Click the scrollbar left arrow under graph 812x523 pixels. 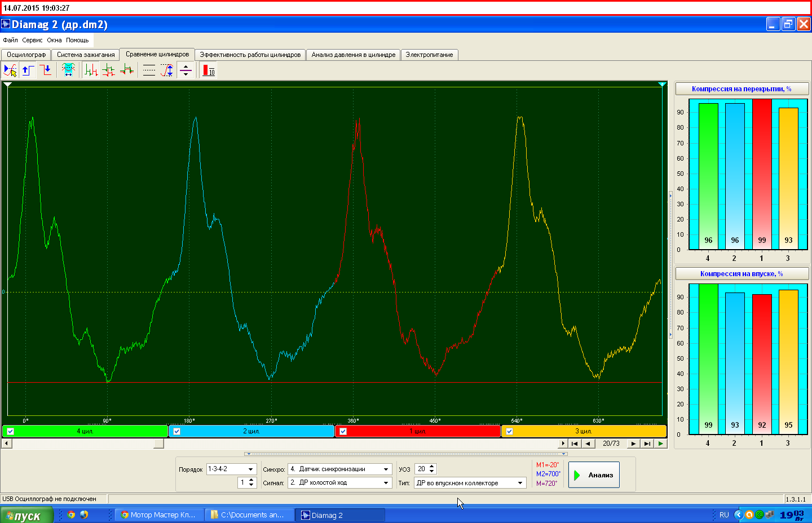7,444
